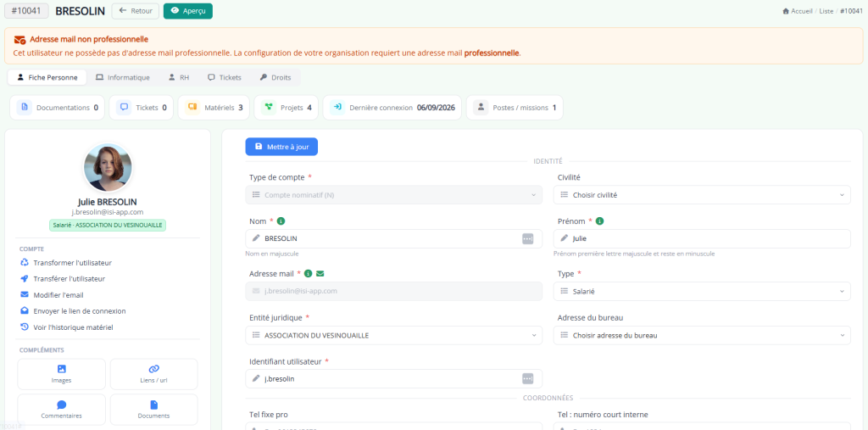Screen dimensions: 868x430
Task: Click the ellipsis icon in Identifiant field
Action: 527,378
